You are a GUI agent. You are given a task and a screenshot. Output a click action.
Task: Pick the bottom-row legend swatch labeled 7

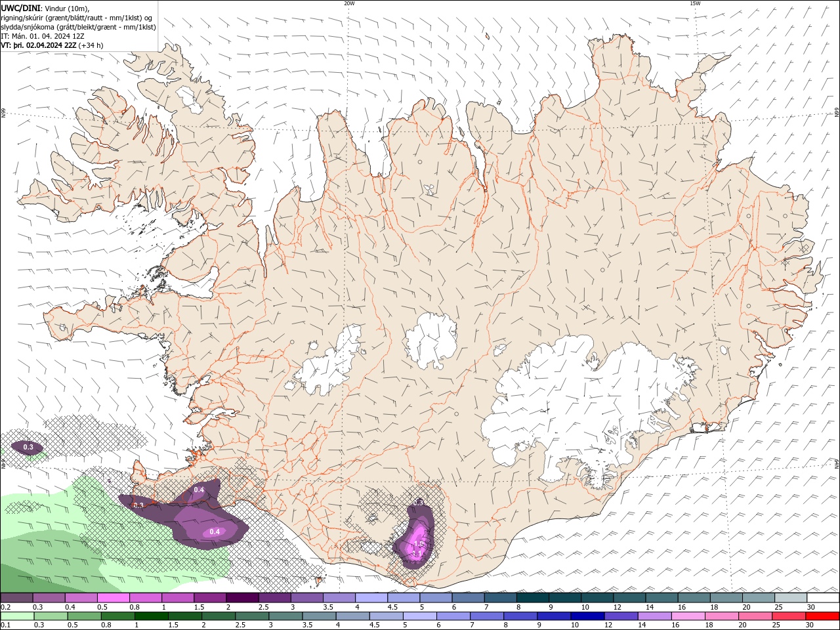point(487,616)
